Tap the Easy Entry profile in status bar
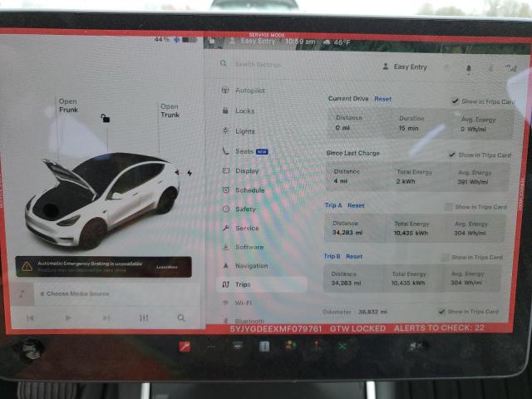Screen dimensions: 532x399 [x=253, y=41]
